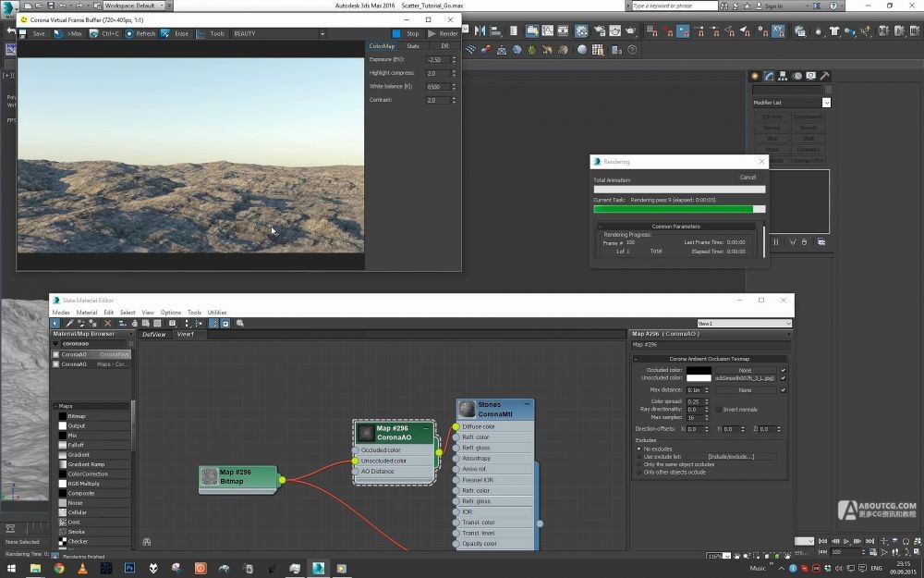This screenshot has width=924, height=578.
Task: Click the Render teapot icon in toolbar
Action: [630, 31]
